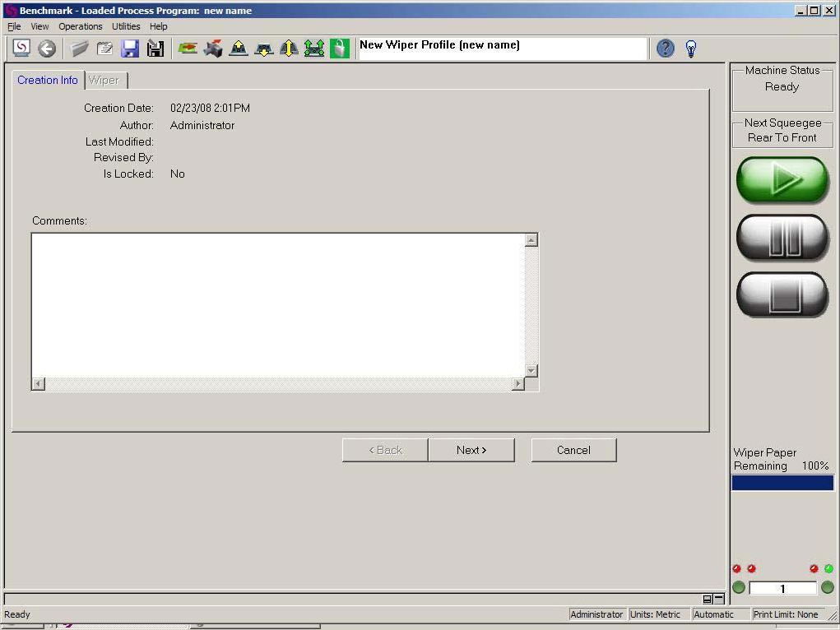Click the Machine Status Ready text

pyautogui.click(x=782, y=87)
